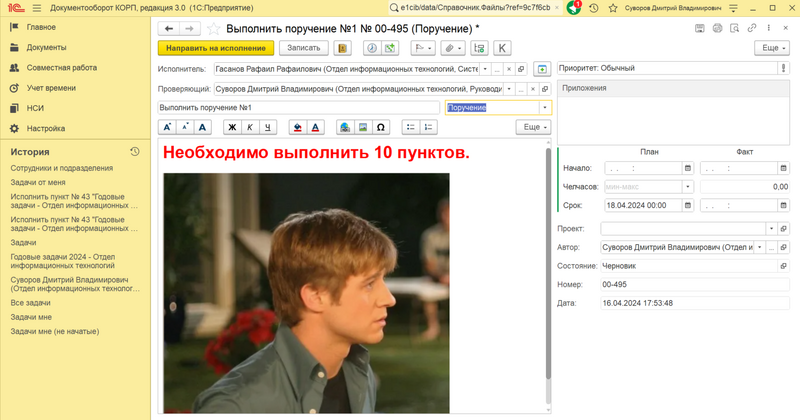This screenshot has width=800, height=420.
Task: Decrease font size in editor
Action: 185,127
